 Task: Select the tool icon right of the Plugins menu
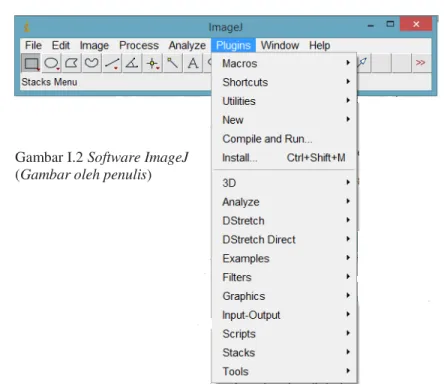pos(362,63)
